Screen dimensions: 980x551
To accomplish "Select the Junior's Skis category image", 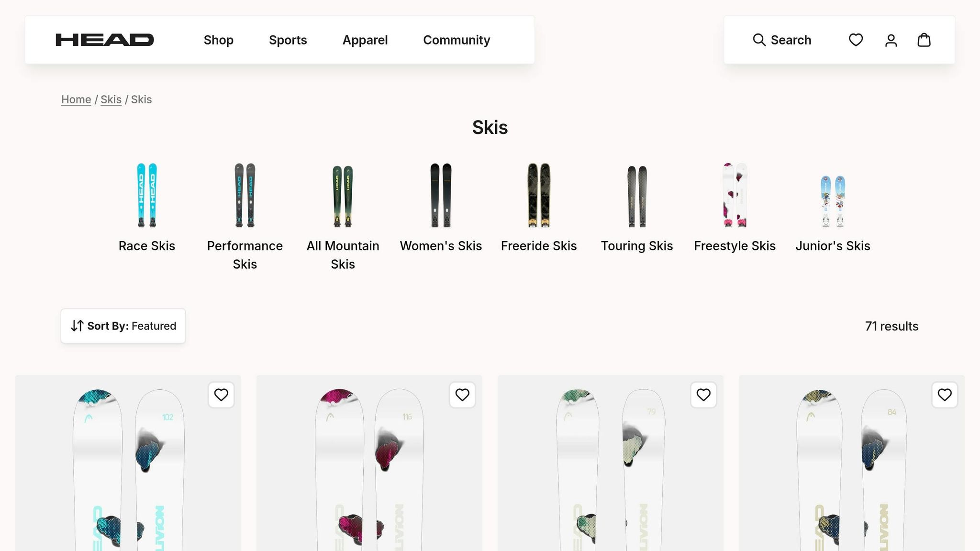I will [833, 201].
